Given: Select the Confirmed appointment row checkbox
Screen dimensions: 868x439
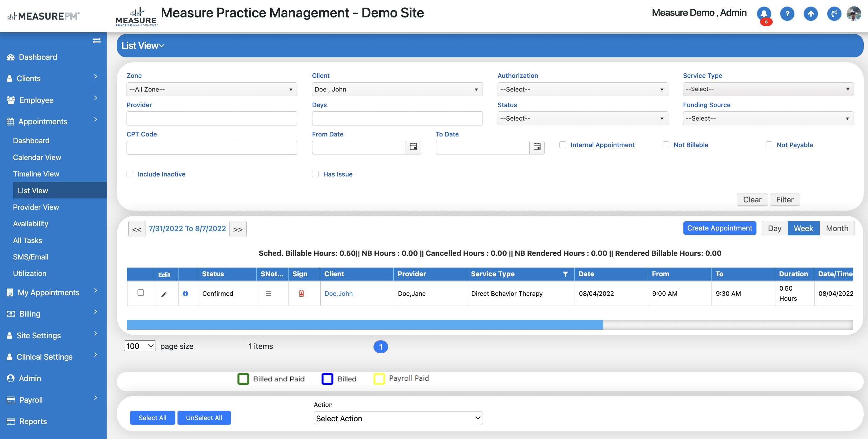Looking at the screenshot, I should pos(141,292).
